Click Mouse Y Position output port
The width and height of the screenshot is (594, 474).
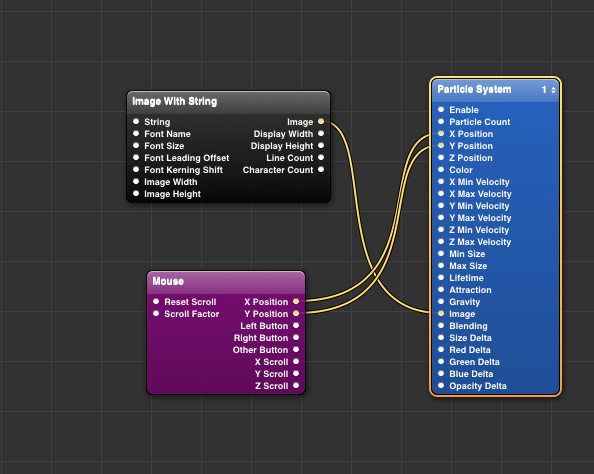296,314
